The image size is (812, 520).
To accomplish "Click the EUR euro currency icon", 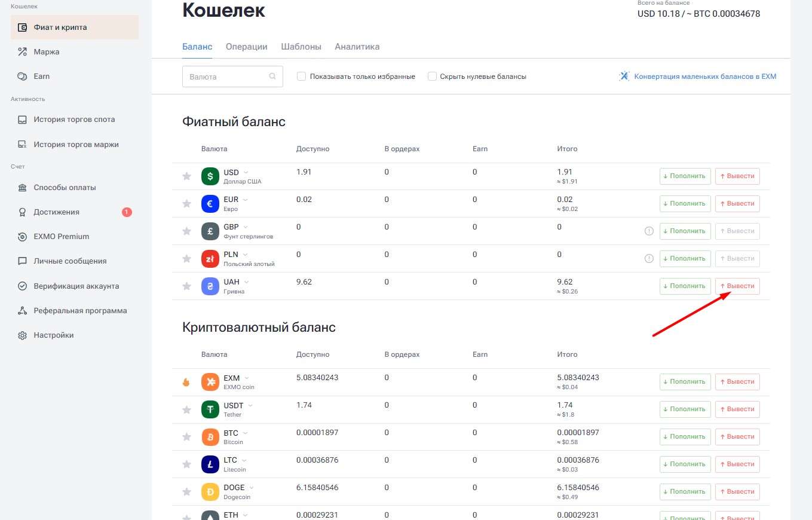I will [x=210, y=204].
